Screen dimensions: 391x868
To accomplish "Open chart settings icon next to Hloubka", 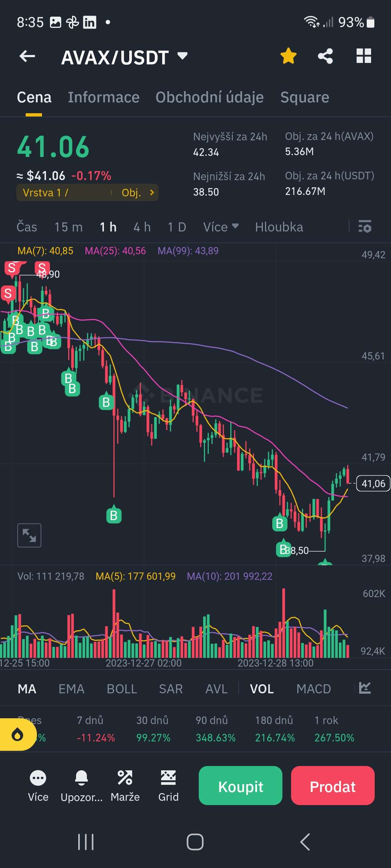I will (365, 227).
